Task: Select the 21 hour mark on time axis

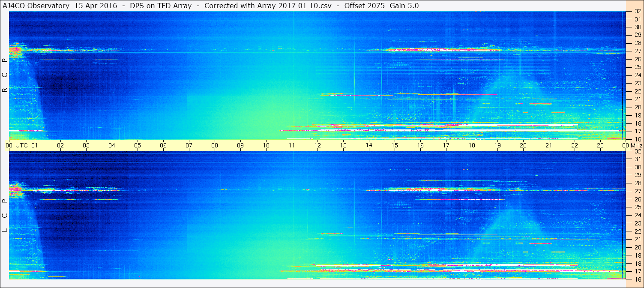Action: (x=549, y=145)
